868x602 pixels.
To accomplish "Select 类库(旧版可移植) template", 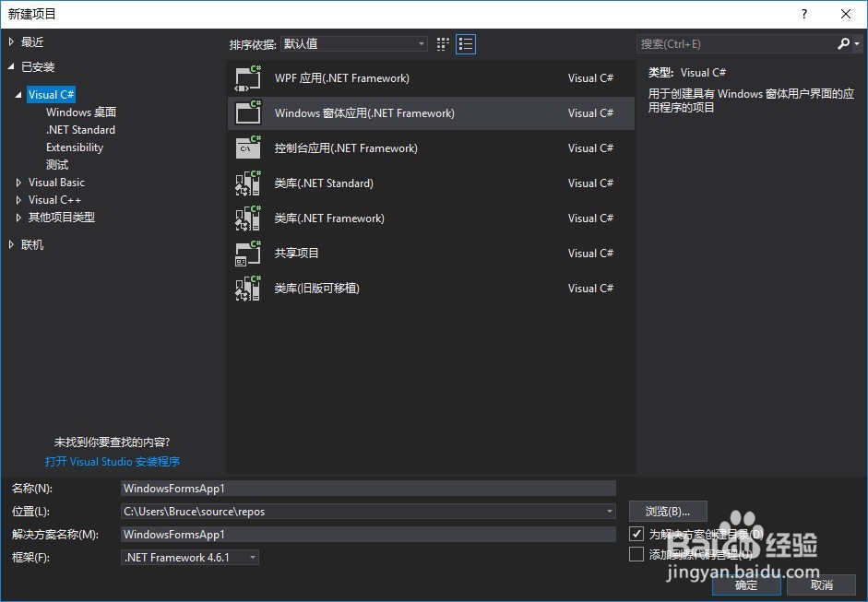I will tap(431, 288).
